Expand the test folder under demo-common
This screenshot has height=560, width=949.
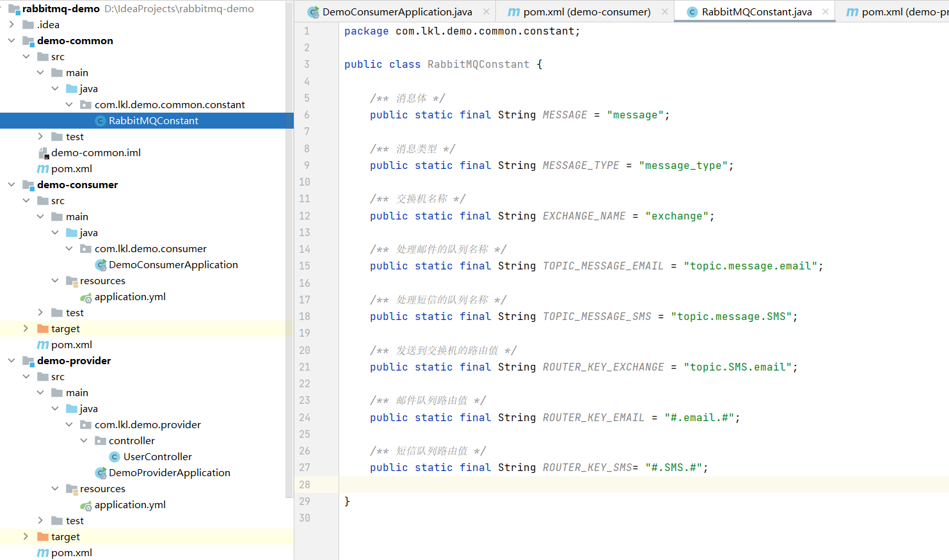point(40,137)
